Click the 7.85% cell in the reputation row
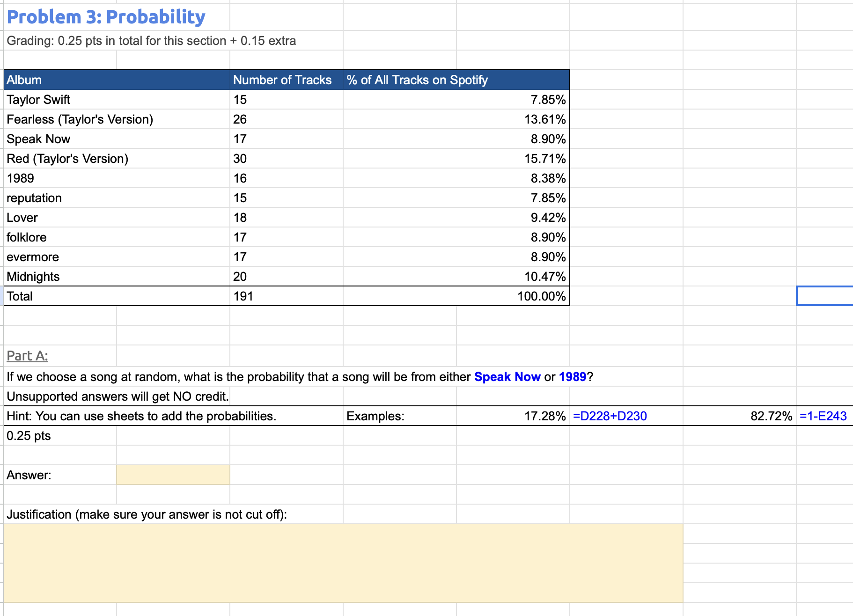Image resolution: width=853 pixels, height=616 pixels. coord(456,198)
